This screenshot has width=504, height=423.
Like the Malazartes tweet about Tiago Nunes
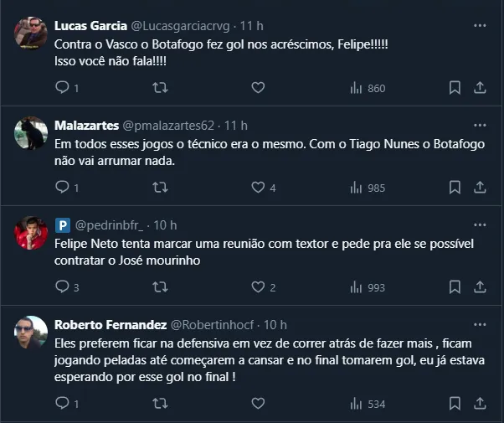pyautogui.click(x=258, y=188)
